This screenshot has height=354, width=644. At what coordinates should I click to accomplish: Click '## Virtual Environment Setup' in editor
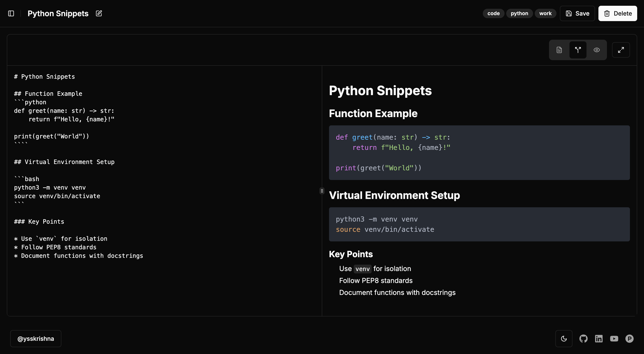(64, 162)
